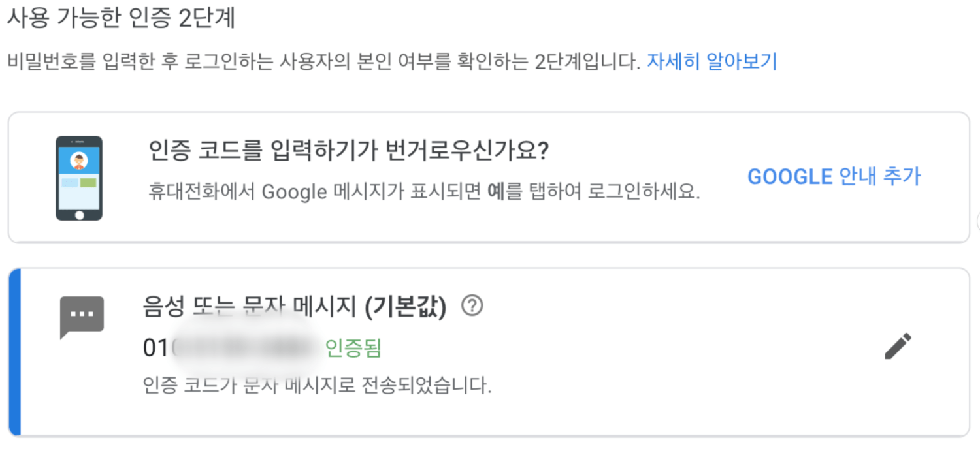Click the pencil edit icon for phone number
980x453 pixels.
(898, 346)
